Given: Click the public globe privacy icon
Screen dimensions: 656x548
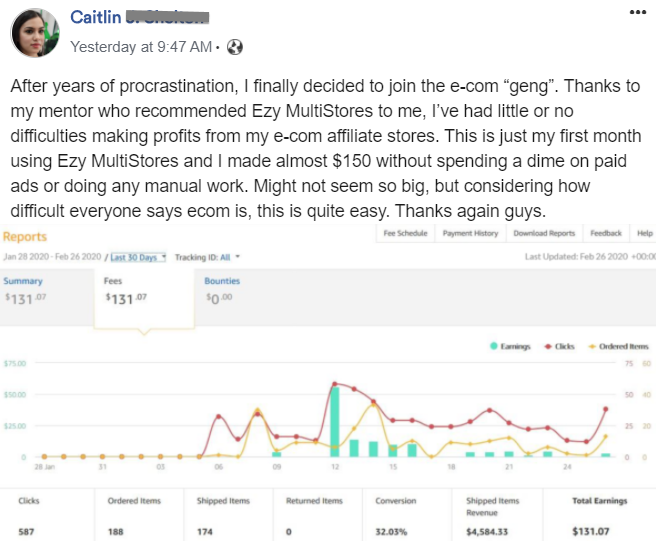Looking at the screenshot, I should click(235, 46).
